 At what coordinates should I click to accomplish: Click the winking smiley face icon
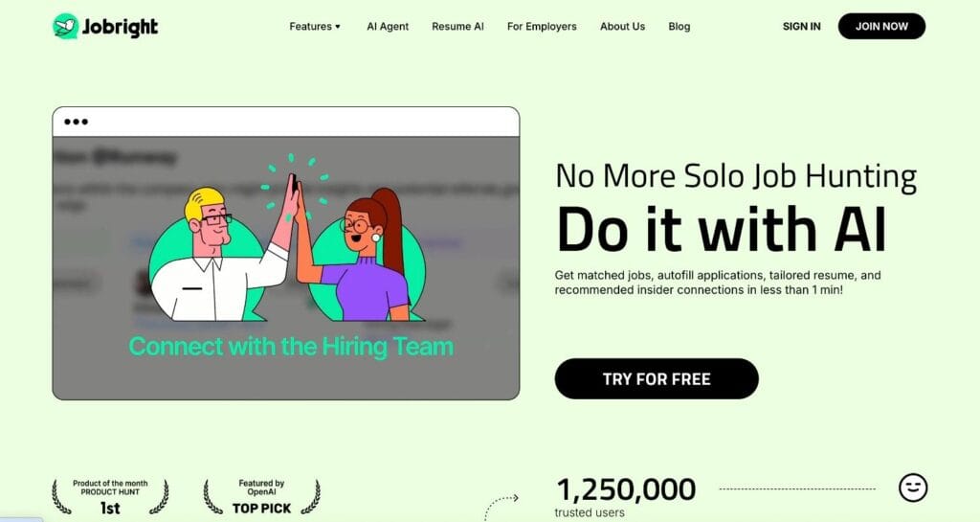click(912, 488)
